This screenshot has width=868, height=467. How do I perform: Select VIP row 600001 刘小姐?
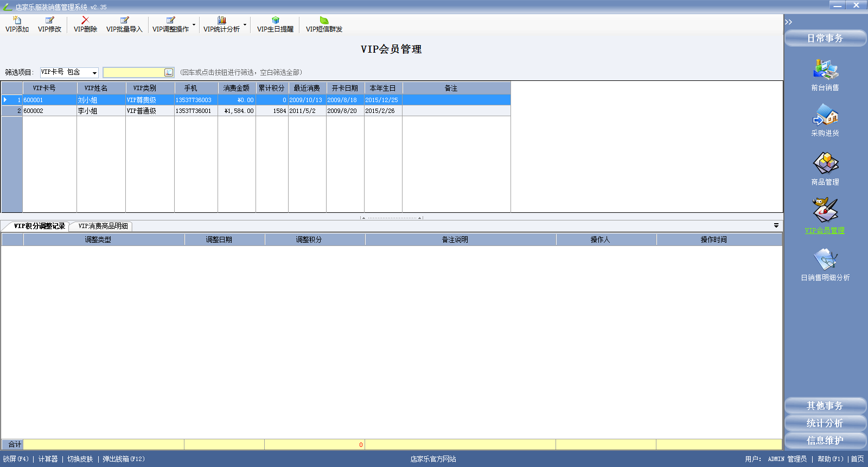(256, 100)
